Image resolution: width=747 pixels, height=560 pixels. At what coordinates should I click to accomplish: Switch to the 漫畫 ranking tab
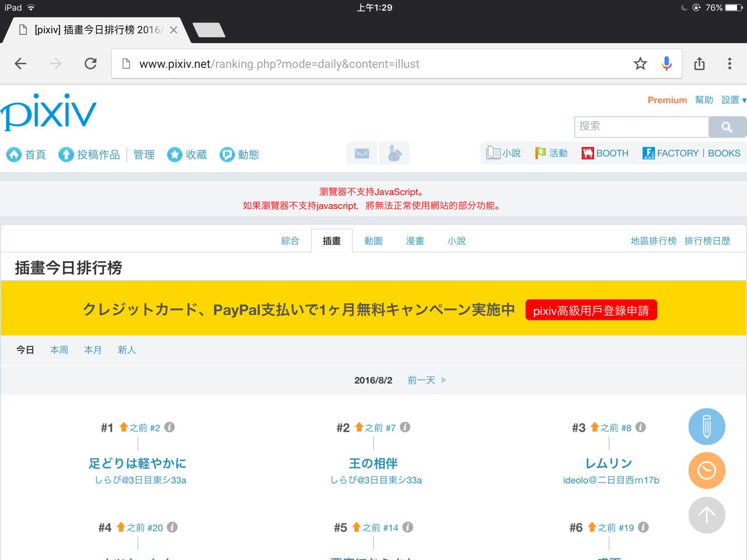tap(415, 241)
